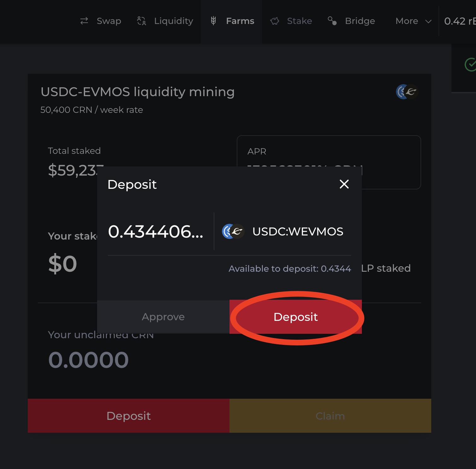Click the piggy bank Stake icon
The width and height of the screenshot is (476, 469).
[275, 21]
